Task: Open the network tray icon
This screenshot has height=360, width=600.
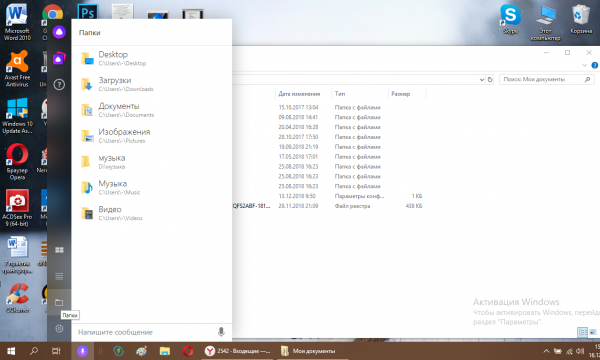Action: [x=569, y=351]
